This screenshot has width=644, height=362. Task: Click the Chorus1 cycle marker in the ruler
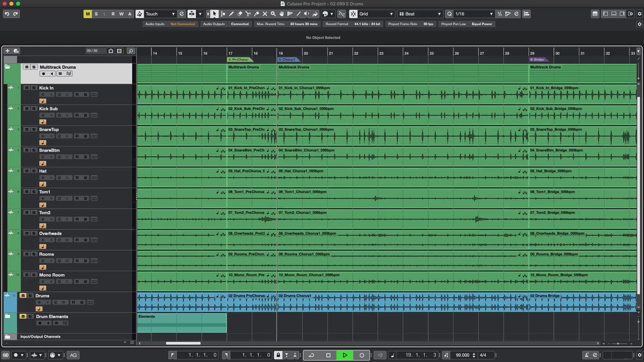click(288, 60)
